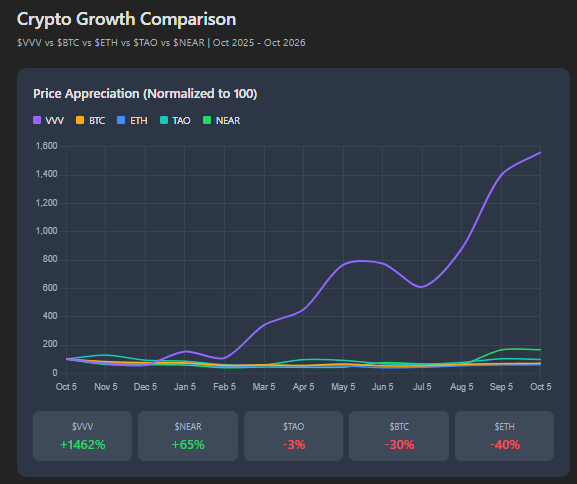Click the May 5 x-axis label
This screenshot has height=484, width=577.
(x=343, y=387)
